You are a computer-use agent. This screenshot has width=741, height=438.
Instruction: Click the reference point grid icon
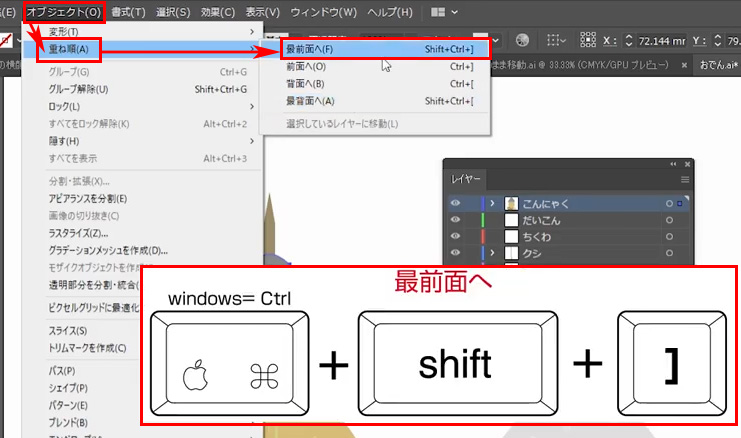[x=588, y=40]
